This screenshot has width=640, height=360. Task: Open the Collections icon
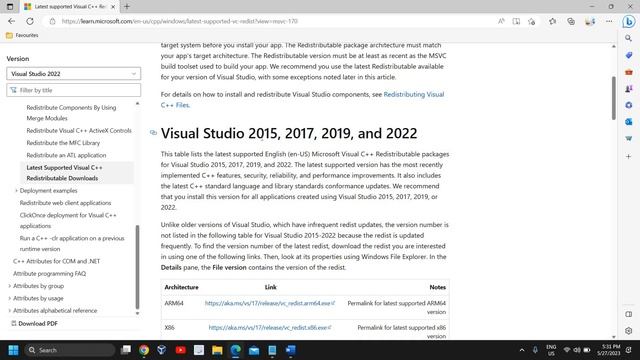tap(571, 21)
